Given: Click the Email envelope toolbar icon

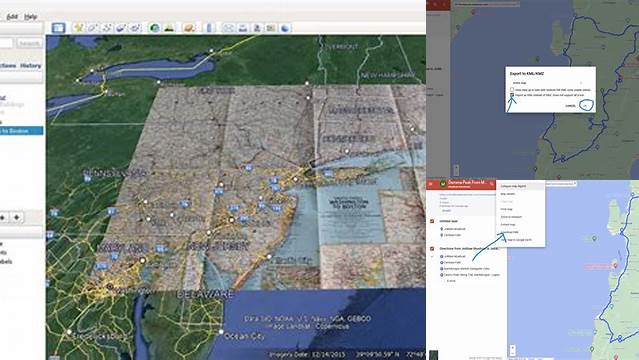Looking at the screenshot, I should point(228,28).
